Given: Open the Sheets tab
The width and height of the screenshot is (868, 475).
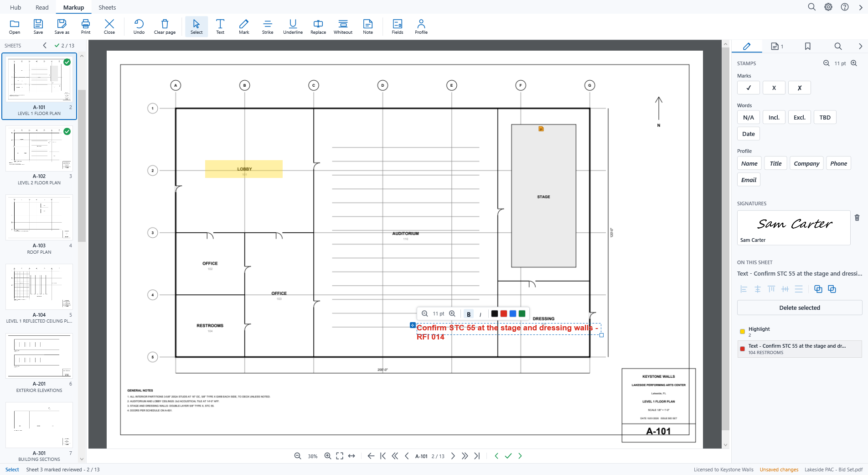Looking at the screenshot, I should tap(107, 7).
